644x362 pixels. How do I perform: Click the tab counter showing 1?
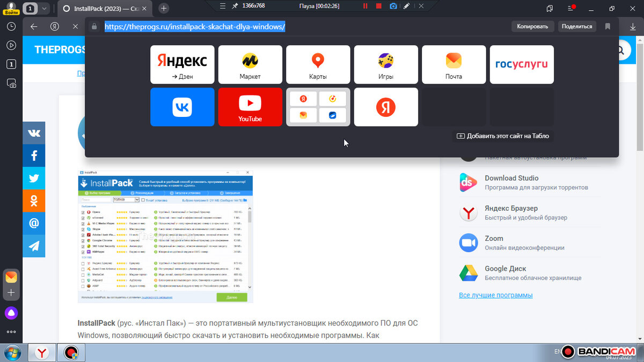point(31,9)
